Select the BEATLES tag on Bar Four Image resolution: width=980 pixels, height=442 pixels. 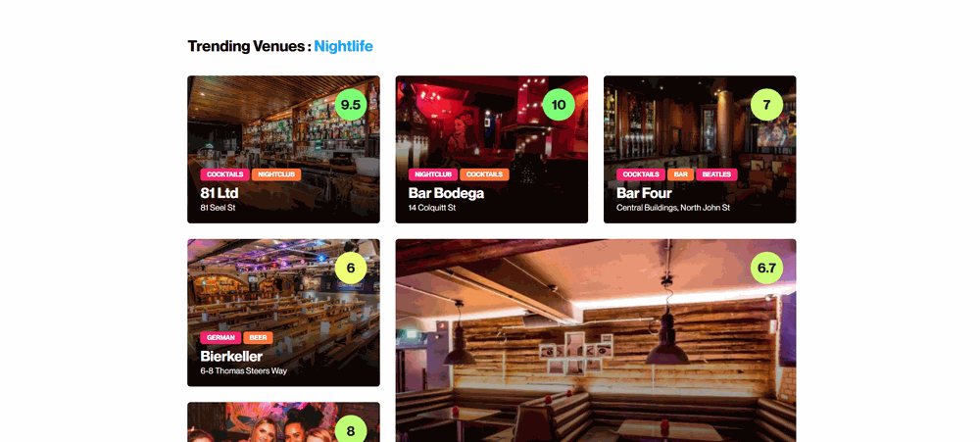[716, 174]
